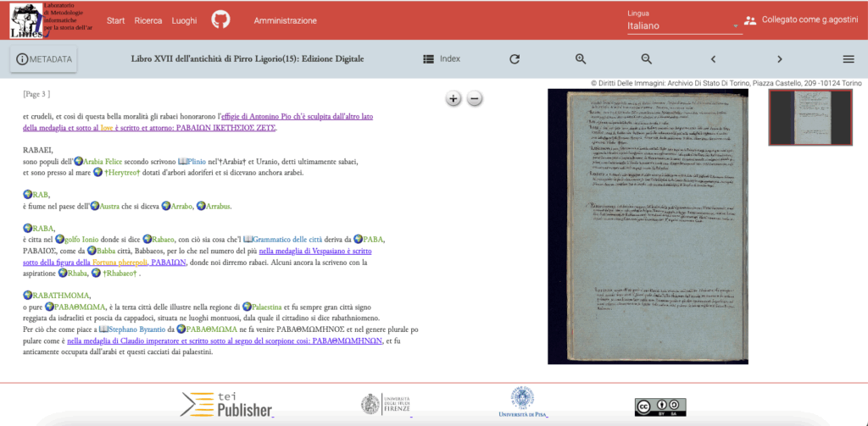
Task: Open the Ricerca menu item
Action: [148, 20]
